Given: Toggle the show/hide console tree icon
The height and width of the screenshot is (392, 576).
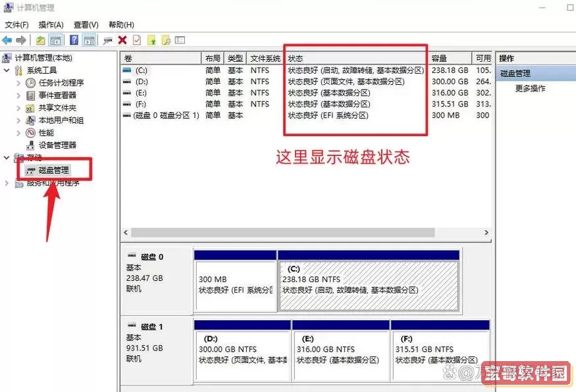Looking at the screenshot, I should [55, 40].
